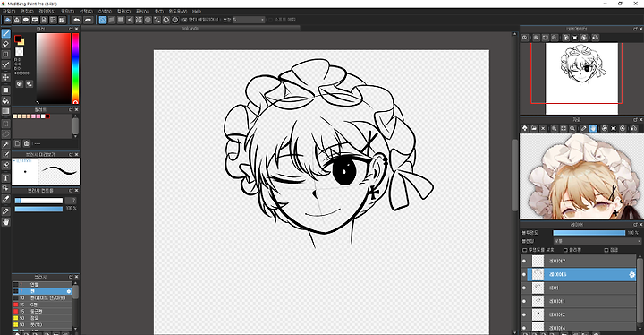Select the G-pen brush in brush list

tap(42, 305)
